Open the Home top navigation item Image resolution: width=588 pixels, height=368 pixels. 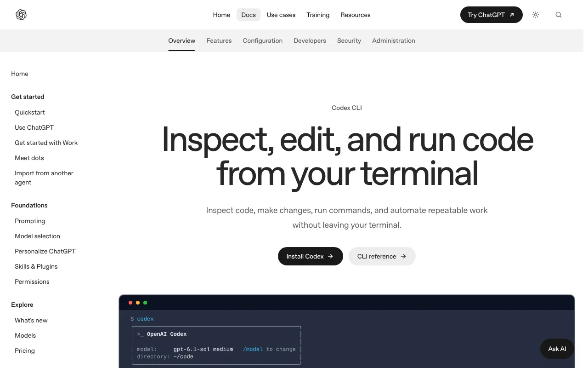click(x=221, y=15)
